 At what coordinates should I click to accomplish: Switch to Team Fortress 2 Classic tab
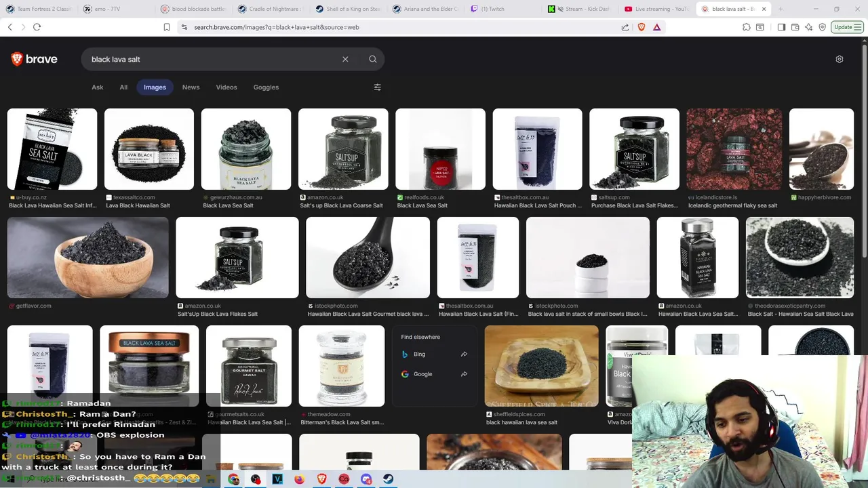pos(38,9)
